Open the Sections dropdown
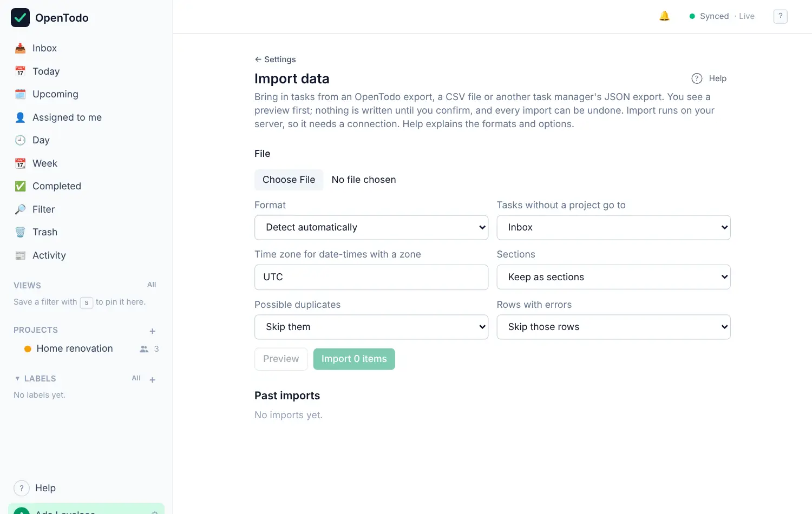Screen dimensions: 812x514 click(x=613, y=277)
